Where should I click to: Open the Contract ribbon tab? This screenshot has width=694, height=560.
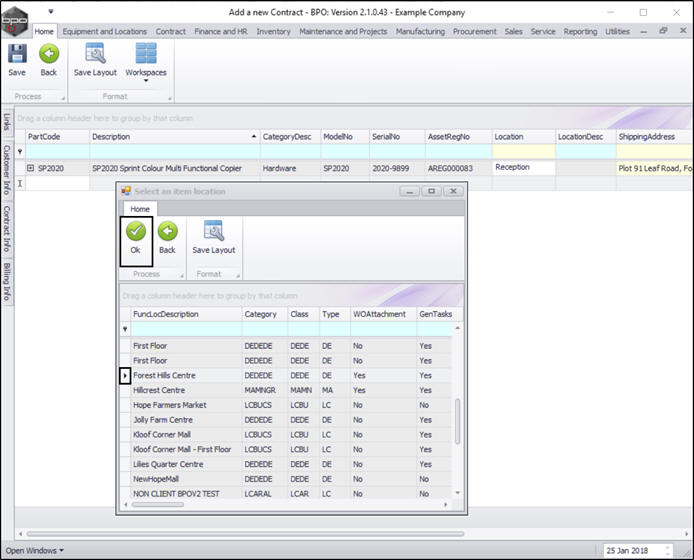coord(170,31)
